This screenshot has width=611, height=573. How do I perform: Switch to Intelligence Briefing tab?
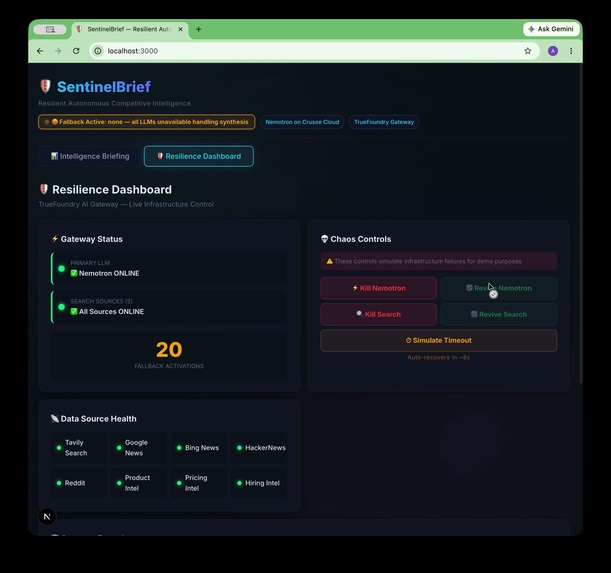point(90,156)
